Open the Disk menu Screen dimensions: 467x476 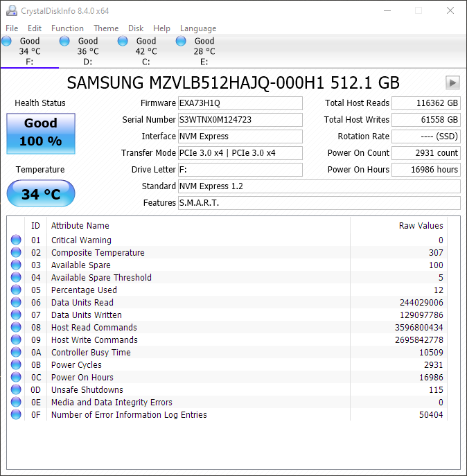(x=136, y=28)
